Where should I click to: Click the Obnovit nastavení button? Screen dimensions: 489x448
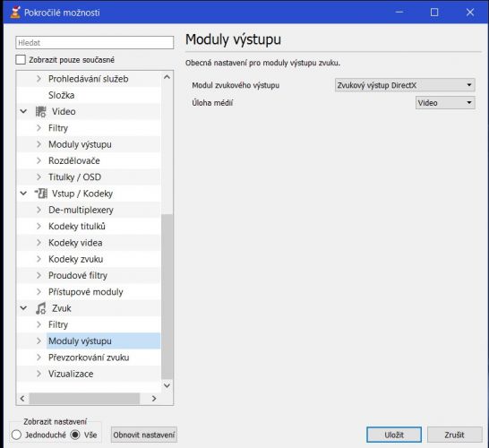[x=144, y=435]
